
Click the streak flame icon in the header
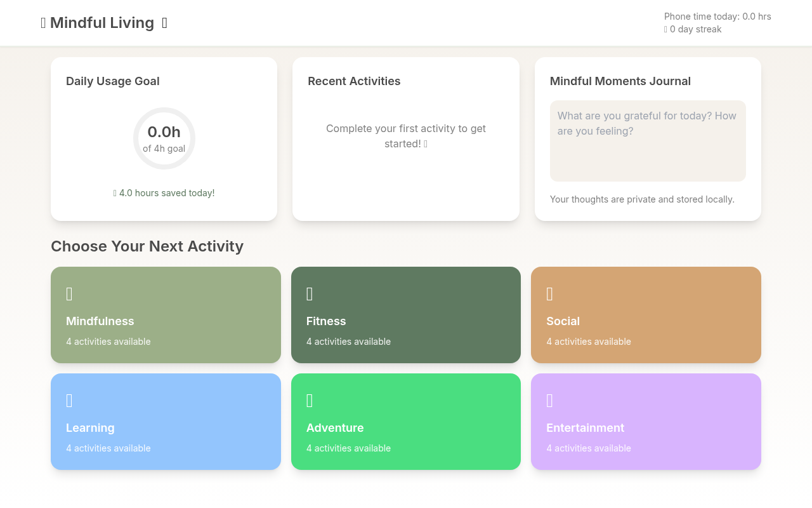click(665, 29)
